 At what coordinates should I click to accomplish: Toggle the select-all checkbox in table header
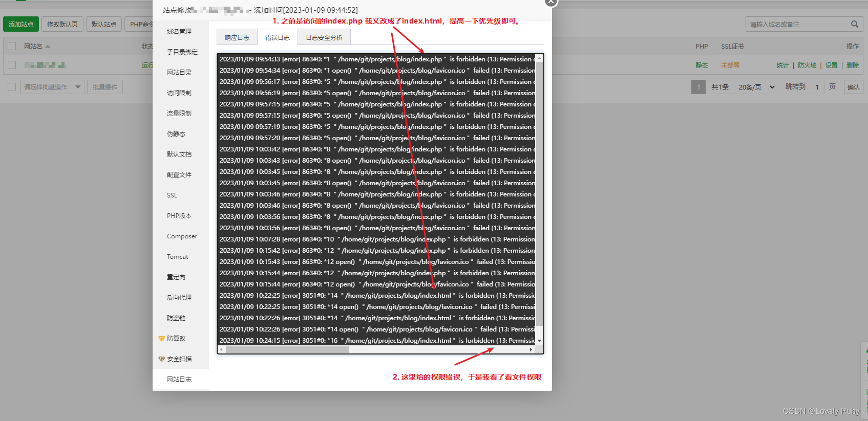(12, 46)
